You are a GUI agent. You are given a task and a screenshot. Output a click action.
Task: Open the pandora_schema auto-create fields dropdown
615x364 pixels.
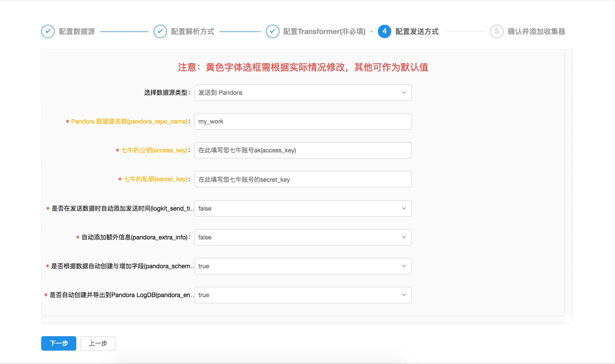pos(303,266)
